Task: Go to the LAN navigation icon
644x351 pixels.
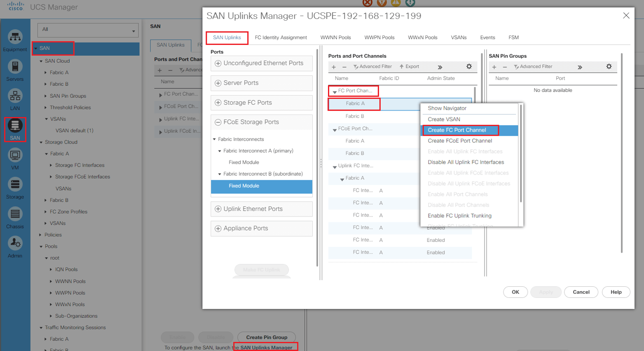Action: pyautogui.click(x=15, y=100)
